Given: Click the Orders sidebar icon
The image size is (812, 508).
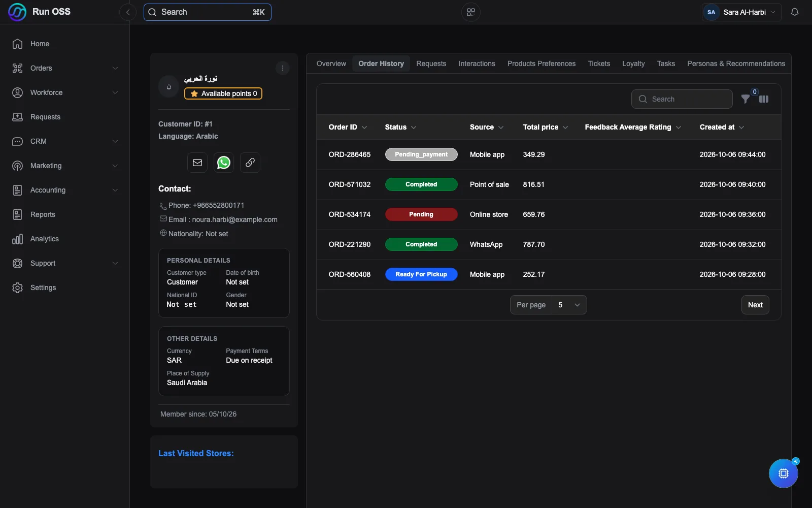Looking at the screenshot, I should point(17,68).
